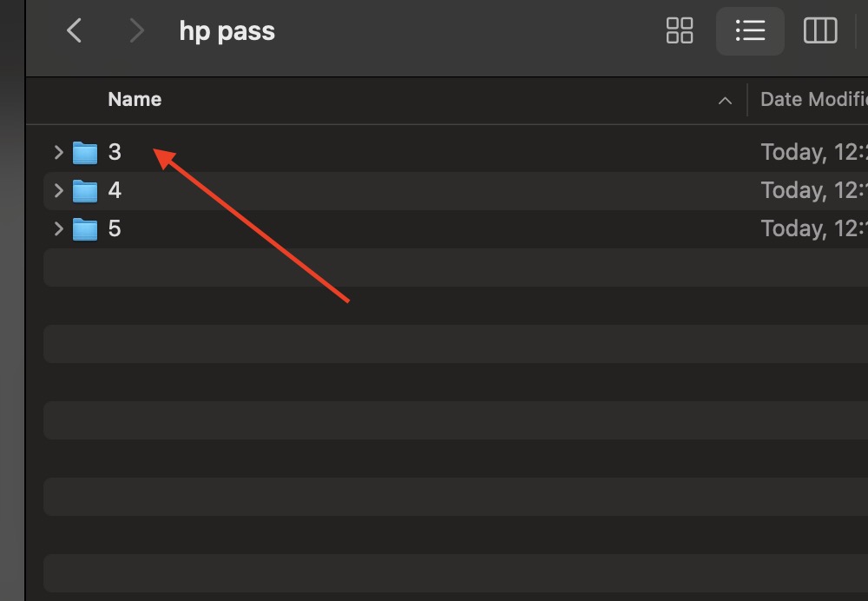Click the "hp pass" window title
This screenshot has width=868, height=601.
coord(227,31)
